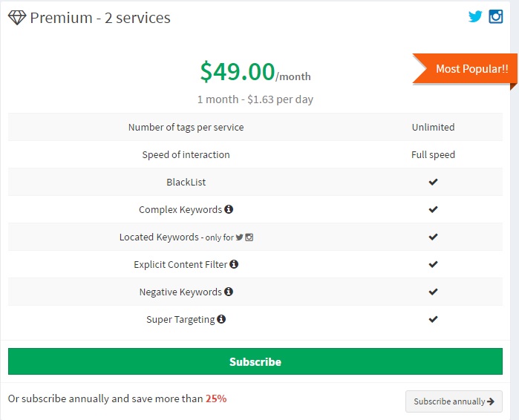519x420 pixels.
Task: Click the $49.00 per month price
Action: click(255, 71)
